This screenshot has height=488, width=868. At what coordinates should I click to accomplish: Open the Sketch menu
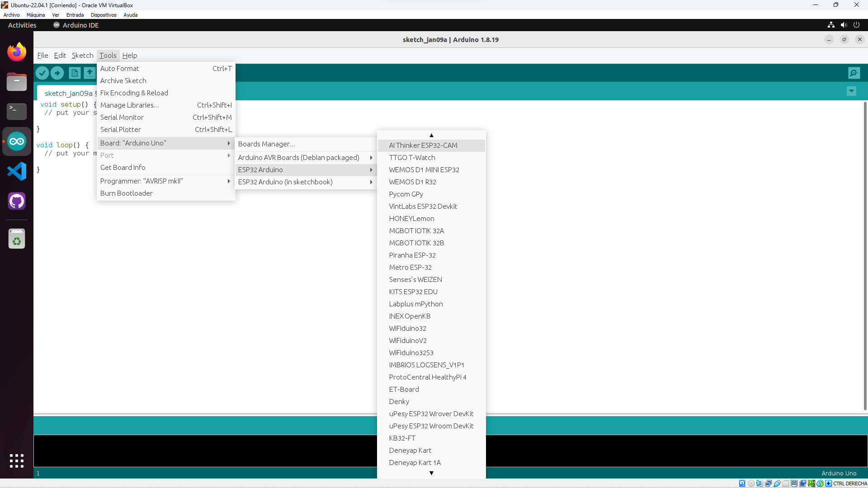(82, 56)
